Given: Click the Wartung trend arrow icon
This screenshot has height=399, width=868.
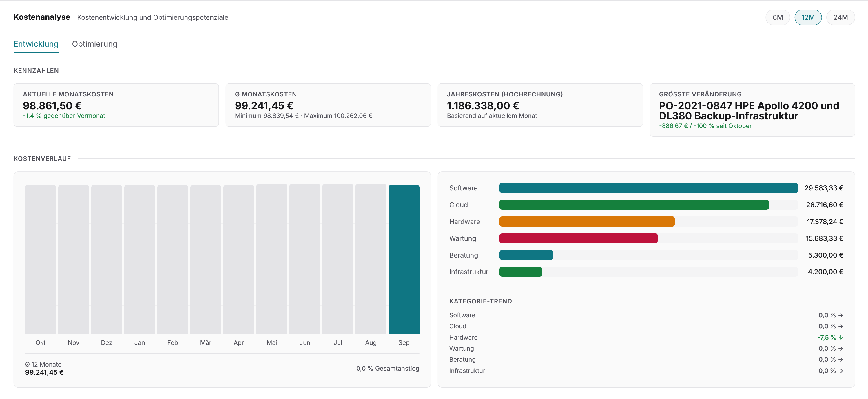Looking at the screenshot, I should (x=841, y=349).
